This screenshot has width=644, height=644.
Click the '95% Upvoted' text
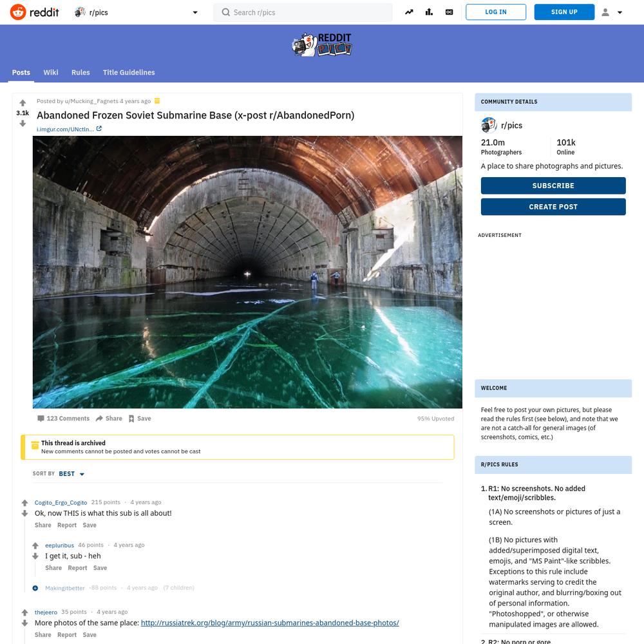(x=436, y=419)
